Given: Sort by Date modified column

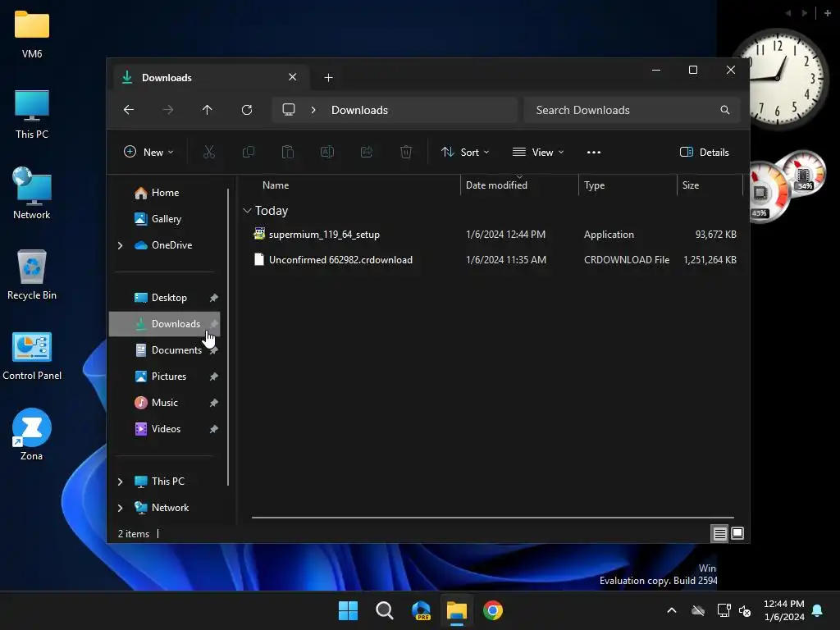Looking at the screenshot, I should click(519, 185).
